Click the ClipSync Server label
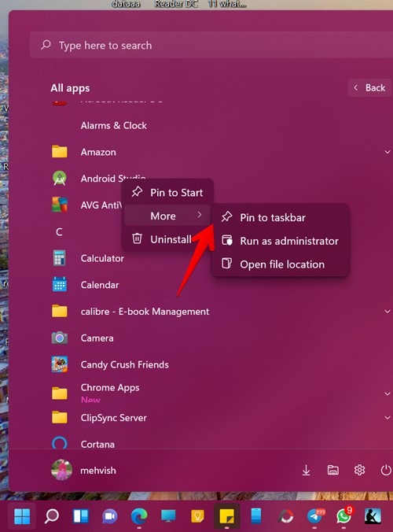Image resolution: width=393 pixels, height=532 pixels. pyautogui.click(x=113, y=418)
